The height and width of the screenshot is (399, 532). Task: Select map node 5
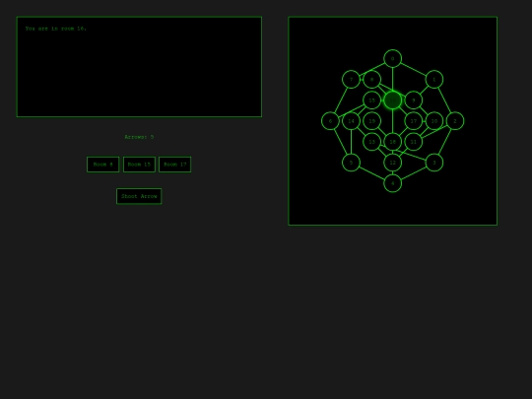(351, 163)
